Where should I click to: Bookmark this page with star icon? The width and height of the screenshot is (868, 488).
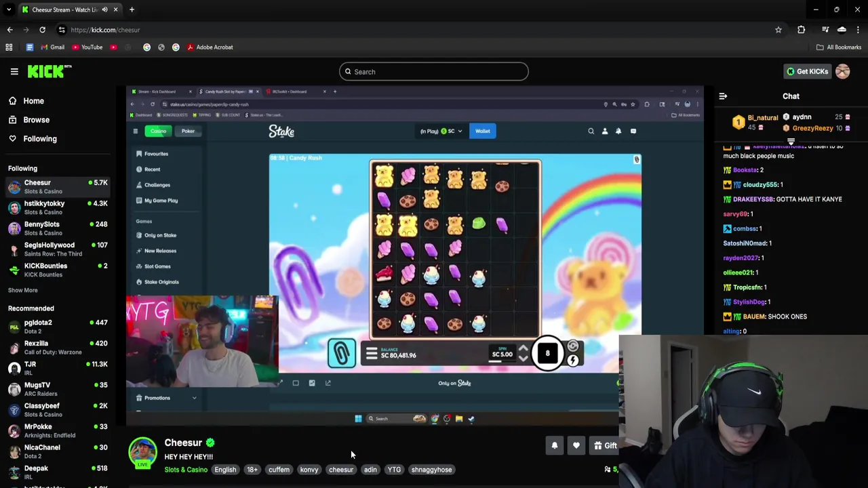click(778, 30)
